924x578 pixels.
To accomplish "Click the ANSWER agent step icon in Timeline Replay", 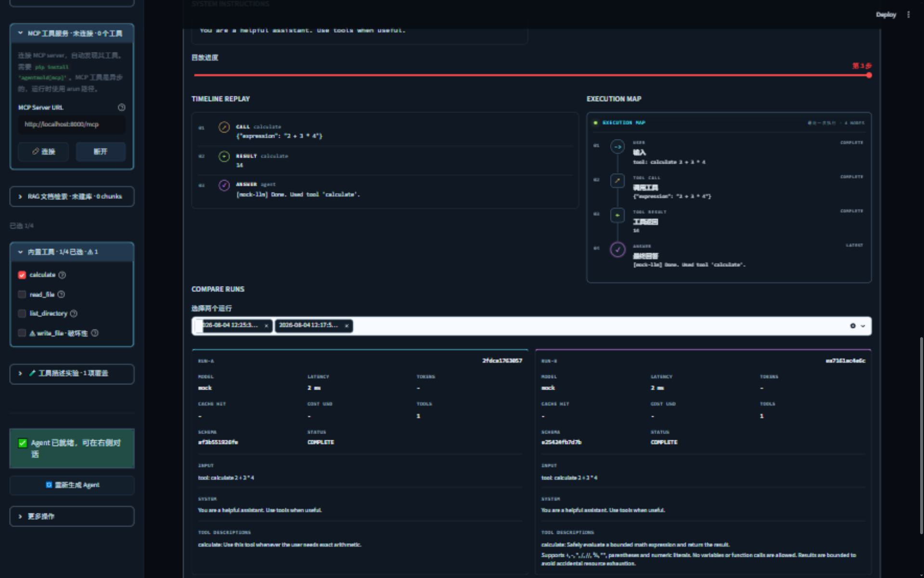I will [224, 185].
